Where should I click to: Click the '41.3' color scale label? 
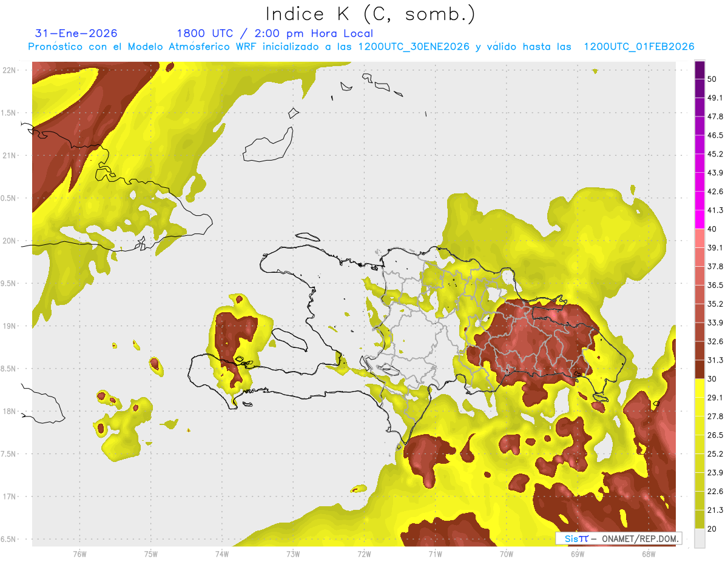tap(715, 210)
